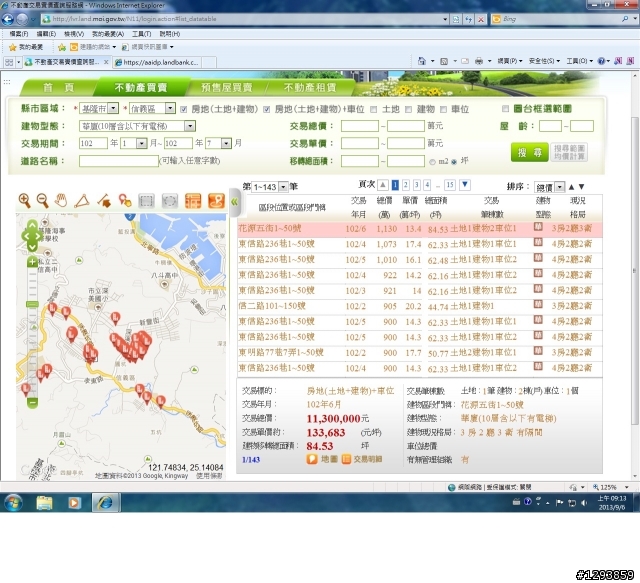Expand the 安全性(S) command bar menu
The width and height of the screenshot is (640, 583).
click(544, 61)
